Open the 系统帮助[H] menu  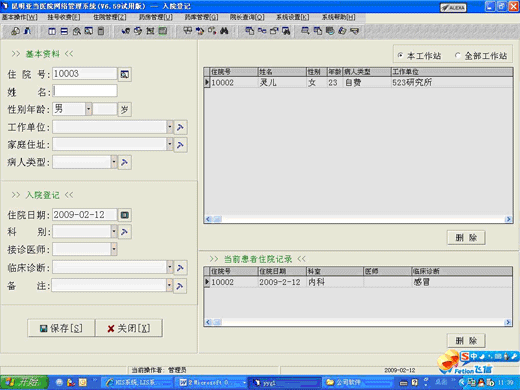coord(338,17)
